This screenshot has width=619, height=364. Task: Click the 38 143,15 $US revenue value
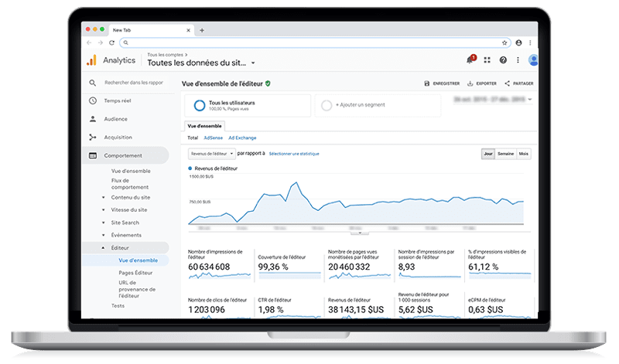point(356,310)
